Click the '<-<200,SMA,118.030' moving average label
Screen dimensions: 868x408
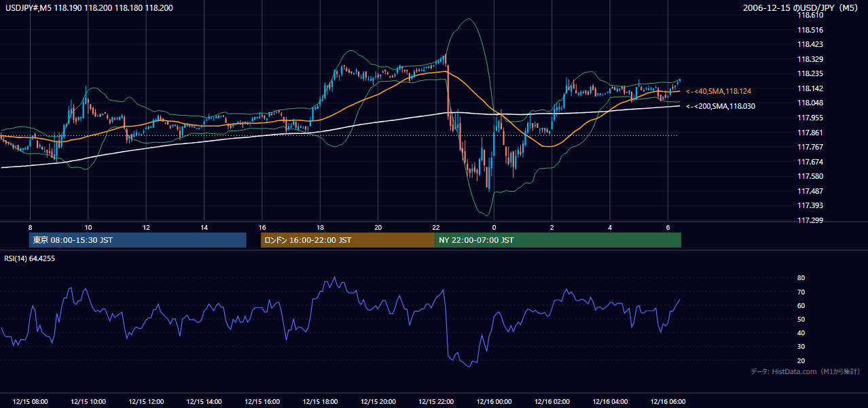pos(721,106)
